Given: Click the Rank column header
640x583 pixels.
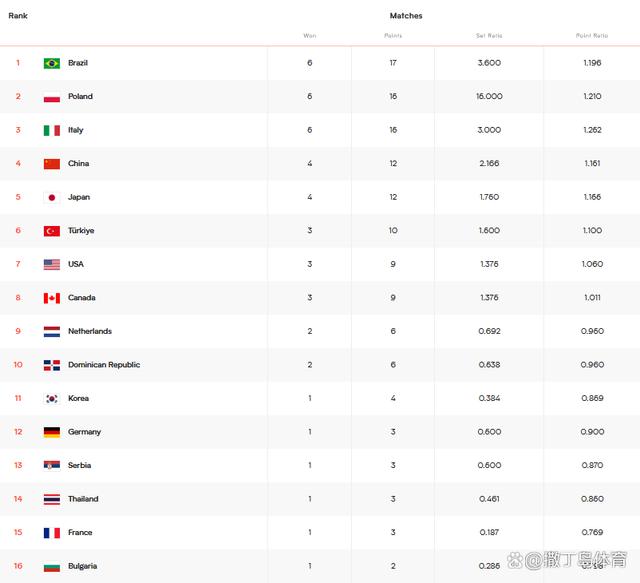Looking at the screenshot, I should click(x=18, y=16).
